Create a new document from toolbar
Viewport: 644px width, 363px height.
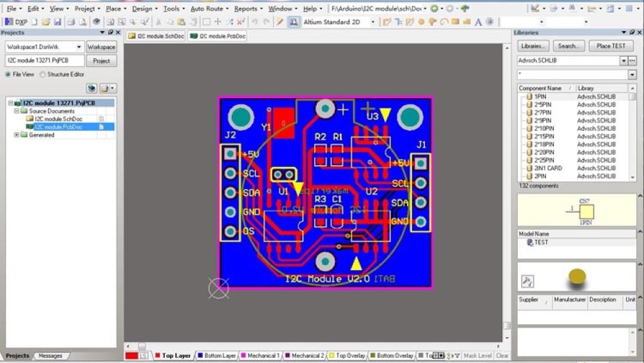[35, 22]
